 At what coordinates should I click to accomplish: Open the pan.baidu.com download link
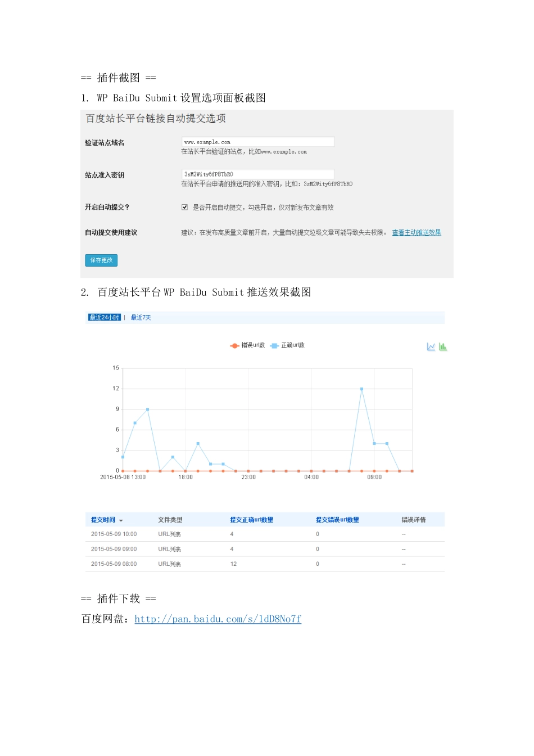click(x=218, y=619)
